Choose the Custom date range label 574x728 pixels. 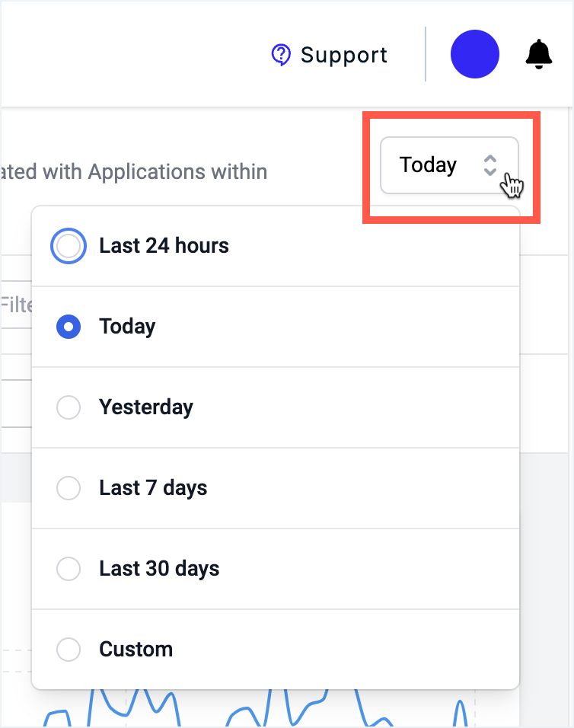(x=136, y=649)
